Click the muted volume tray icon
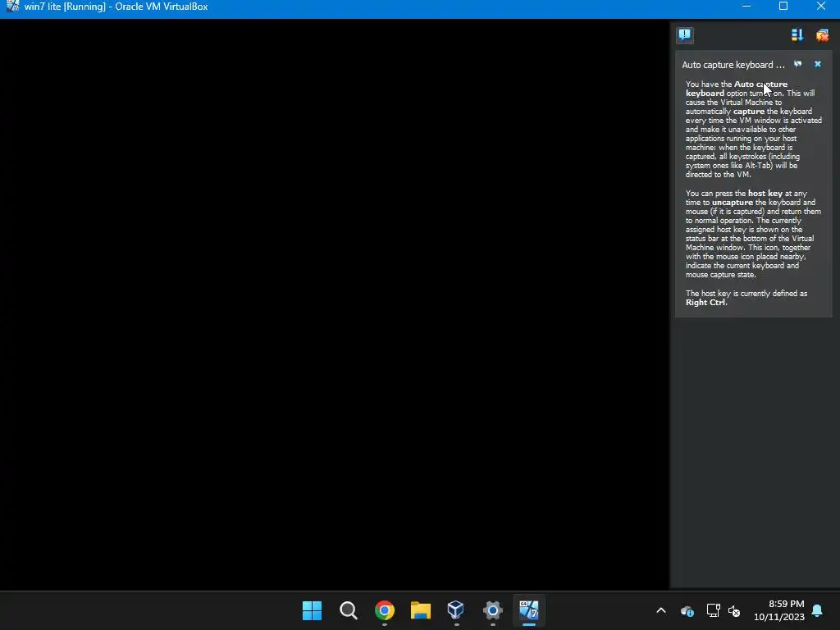Image resolution: width=840 pixels, height=630 pixels. coord(734,610)
